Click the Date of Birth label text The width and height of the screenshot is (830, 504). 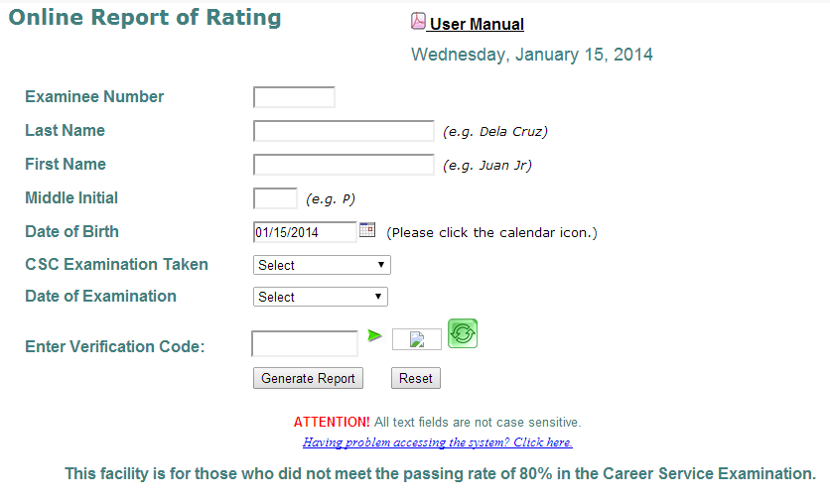point(71,232)
